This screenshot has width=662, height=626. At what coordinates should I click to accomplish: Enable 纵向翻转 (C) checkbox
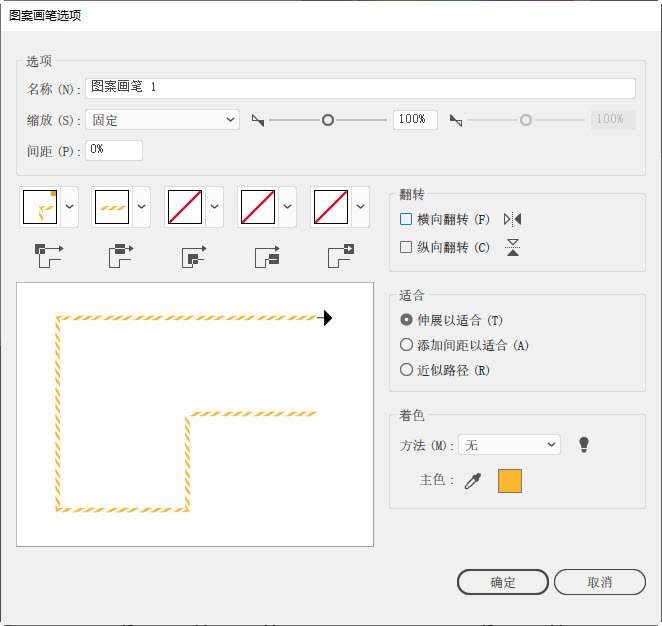[406, 247]
